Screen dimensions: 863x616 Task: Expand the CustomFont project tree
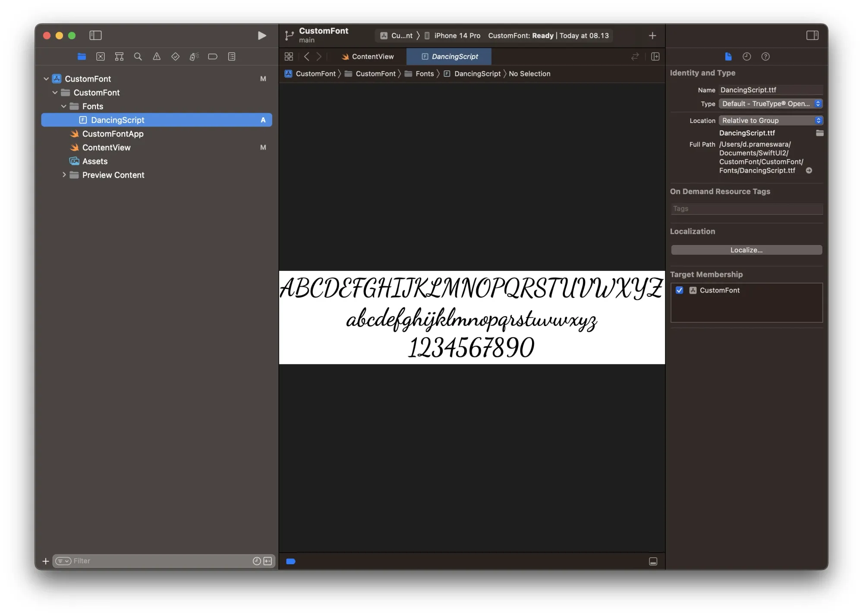click(x=46, y=78)
